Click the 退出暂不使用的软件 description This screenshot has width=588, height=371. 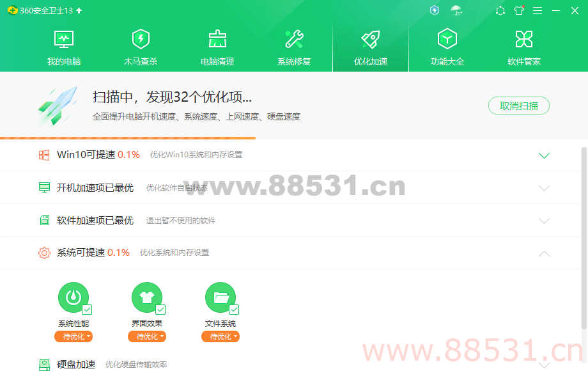click(x=181, y=221)
